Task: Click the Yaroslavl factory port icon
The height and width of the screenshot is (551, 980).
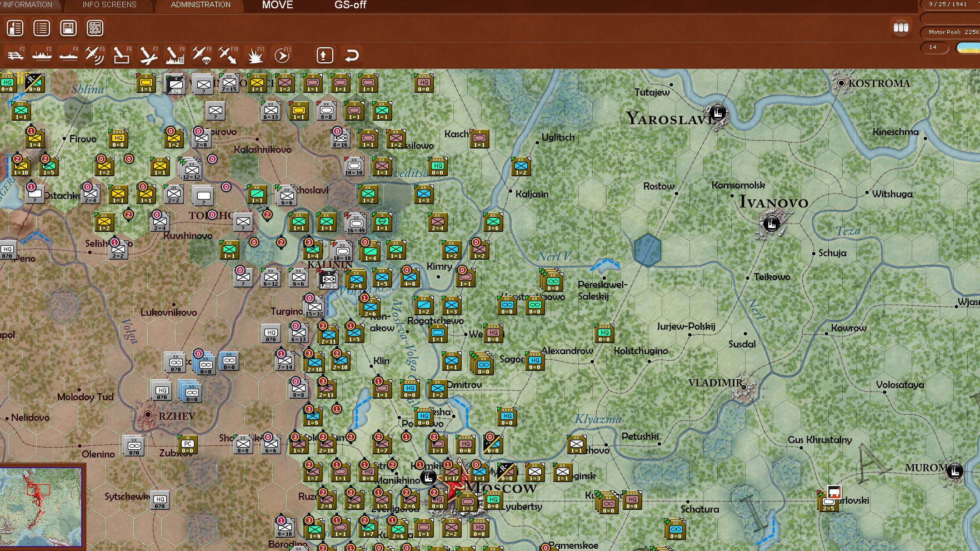Action: tap(717, 113)
